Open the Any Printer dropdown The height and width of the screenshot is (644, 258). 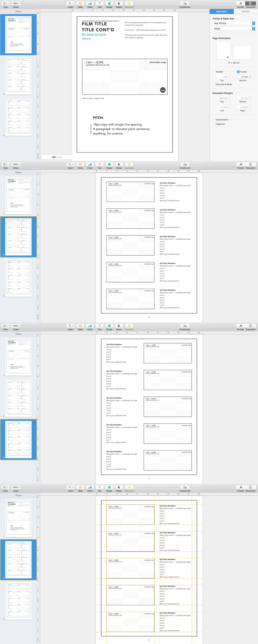(234, 23)
